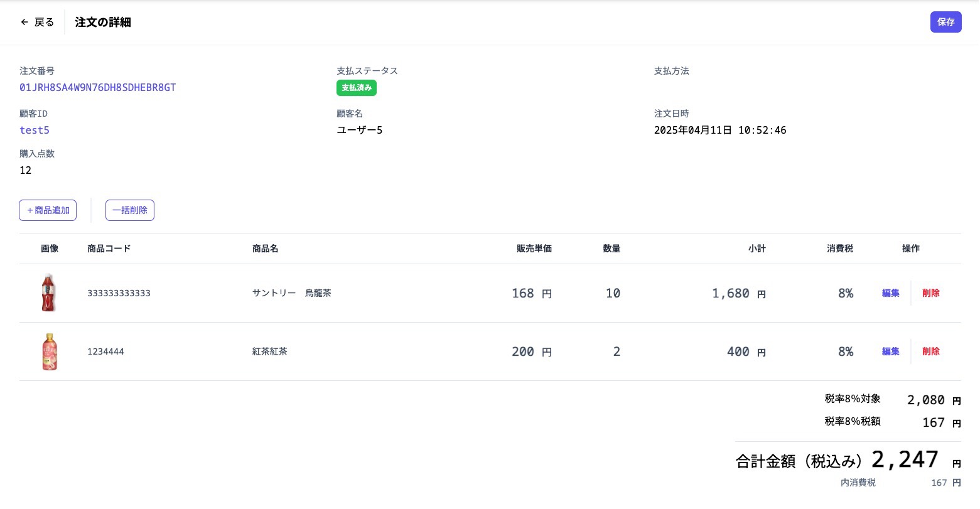Click the 販売単価 column header
The height and width of the screenshot is (509, 980).
[x=534, y=249]
